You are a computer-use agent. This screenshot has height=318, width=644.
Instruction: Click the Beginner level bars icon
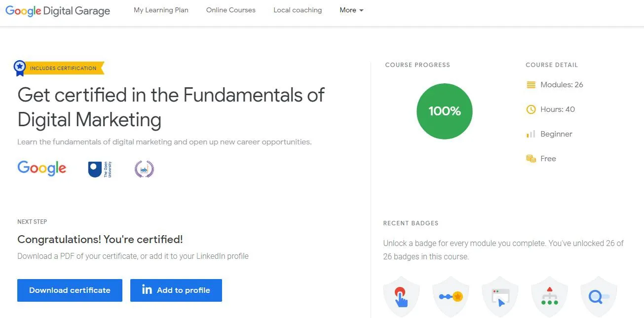[531, 134]
